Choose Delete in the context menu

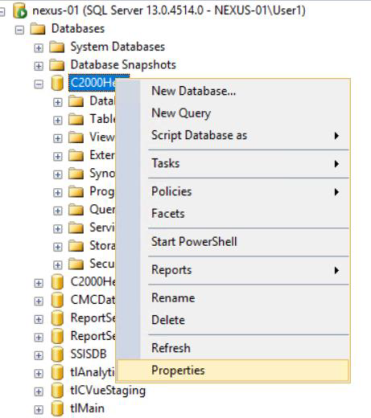pyautogui.click(x=233, y=320)
